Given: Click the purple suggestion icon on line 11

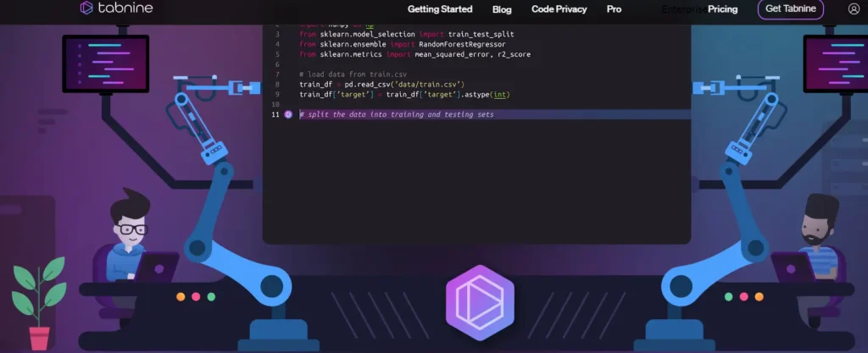Looking at the screenshot, I should (x=288, y=114).
